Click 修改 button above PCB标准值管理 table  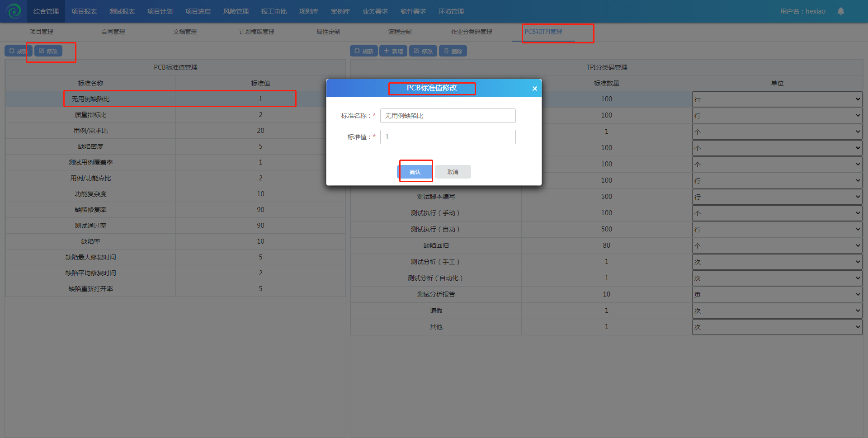[48, 51]
